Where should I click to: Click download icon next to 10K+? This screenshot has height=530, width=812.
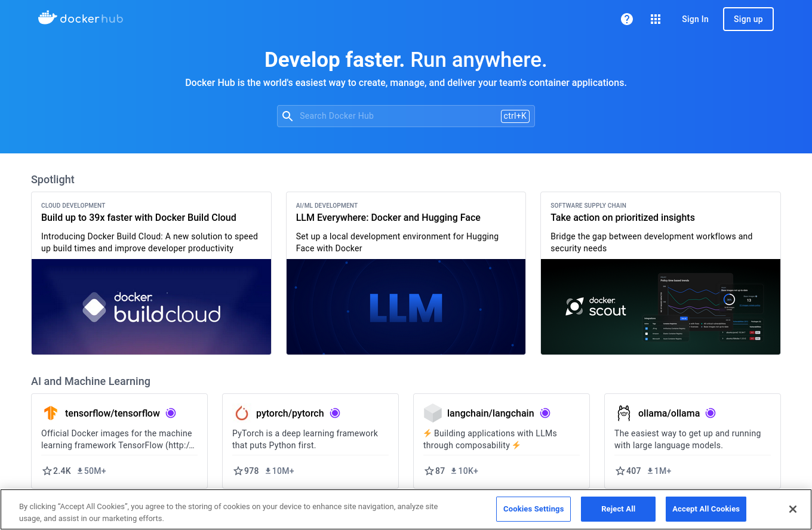pos(454,471)
